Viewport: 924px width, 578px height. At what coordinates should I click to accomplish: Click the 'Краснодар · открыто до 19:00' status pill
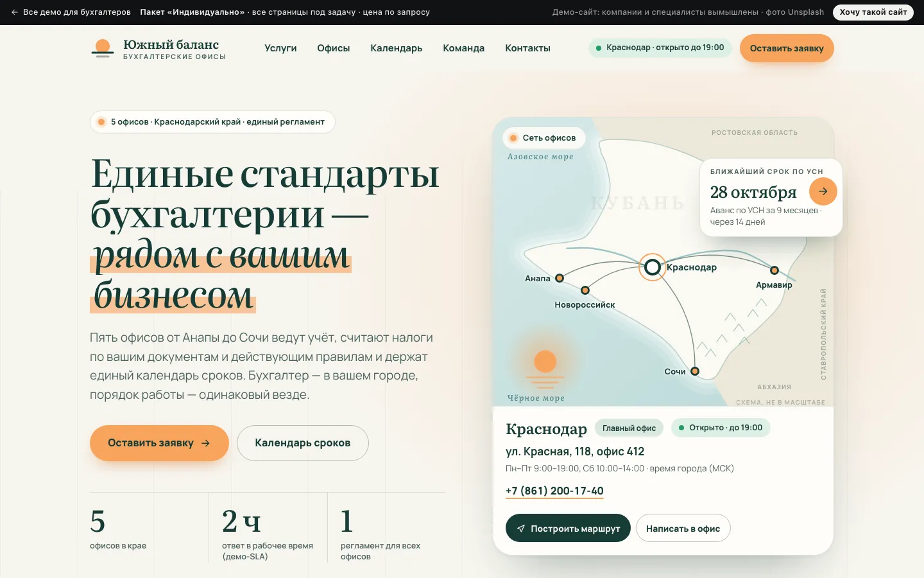(x=660, y=48)
